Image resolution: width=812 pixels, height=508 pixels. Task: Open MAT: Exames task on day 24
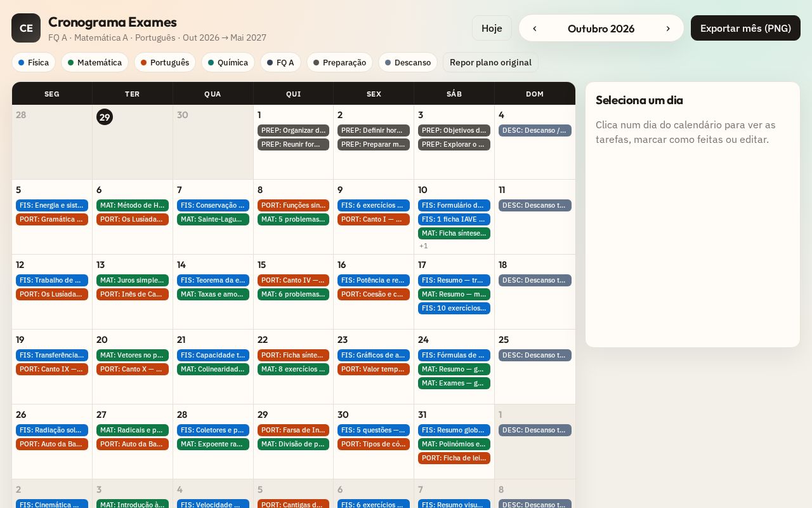pos(454,383)
